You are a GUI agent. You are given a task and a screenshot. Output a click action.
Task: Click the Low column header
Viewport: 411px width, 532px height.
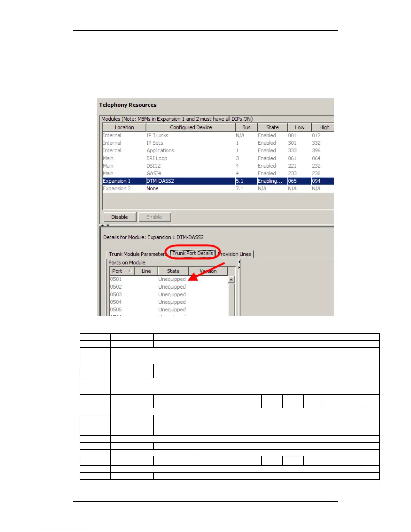point(300,127)
